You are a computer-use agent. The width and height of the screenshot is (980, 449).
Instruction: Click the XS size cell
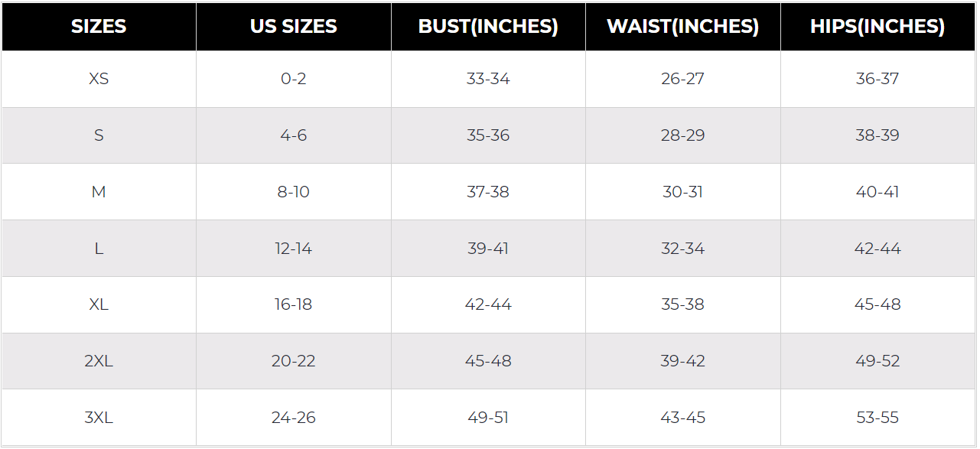[99, 79]
